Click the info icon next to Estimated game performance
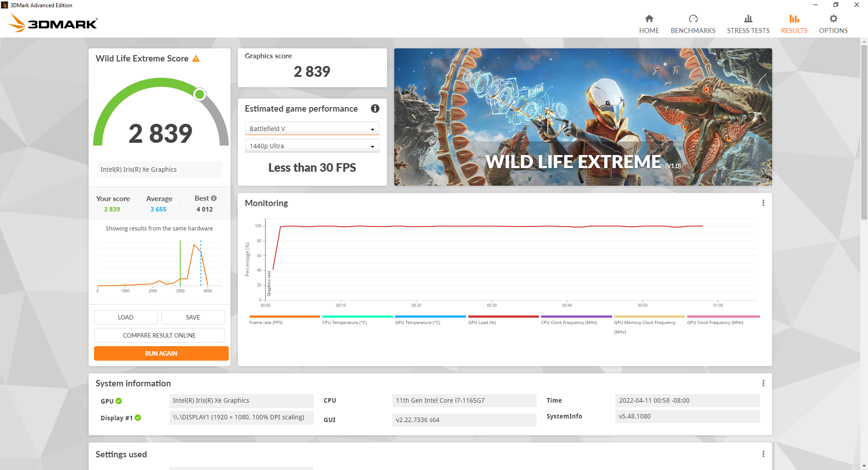The height and width of the screenshot is (470, 868). [375, 108]
